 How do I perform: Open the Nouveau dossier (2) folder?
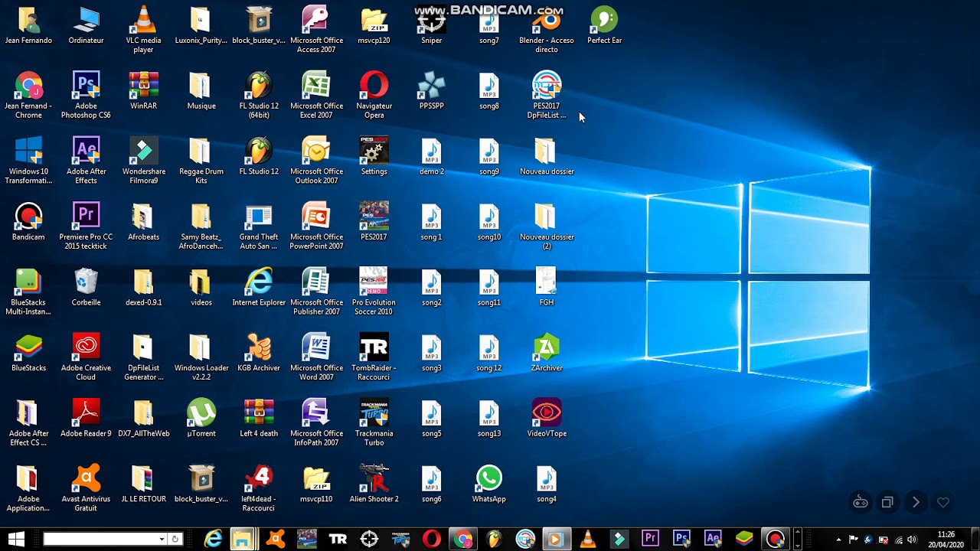tap(547, 227)
